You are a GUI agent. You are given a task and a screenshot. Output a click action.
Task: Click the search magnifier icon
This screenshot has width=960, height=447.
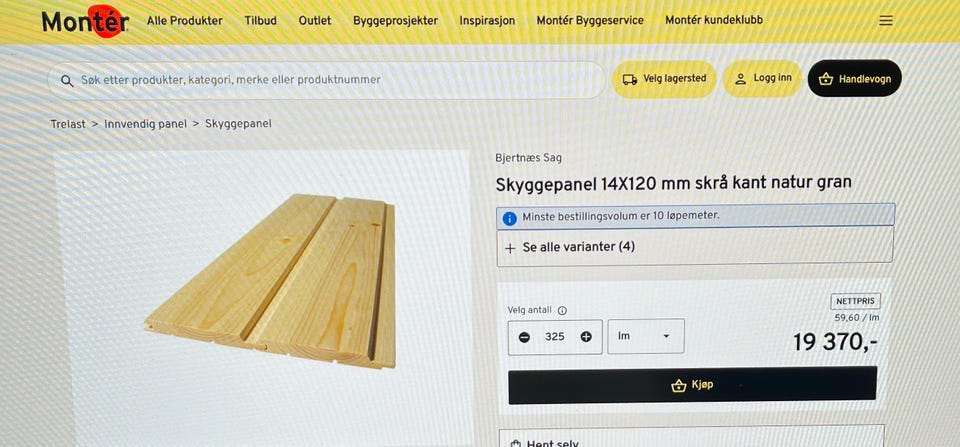pyautogui.click(x=67, y=81)
